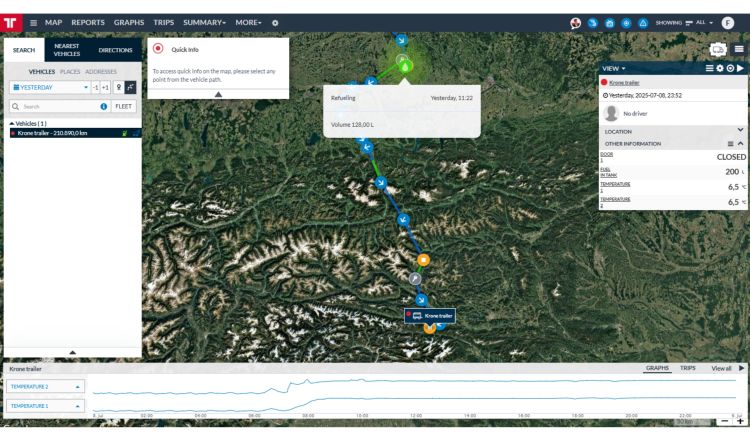Click the blue circular target icon in header
Screen dimensions: 750x441
pyautogui.click(x=626, y=23)
